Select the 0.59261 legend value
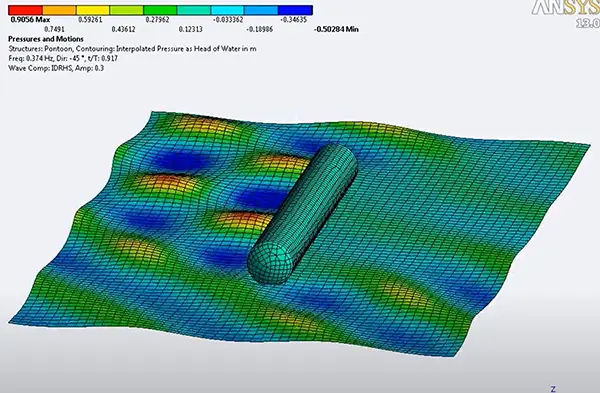600x393 pixels. (90, 20)
